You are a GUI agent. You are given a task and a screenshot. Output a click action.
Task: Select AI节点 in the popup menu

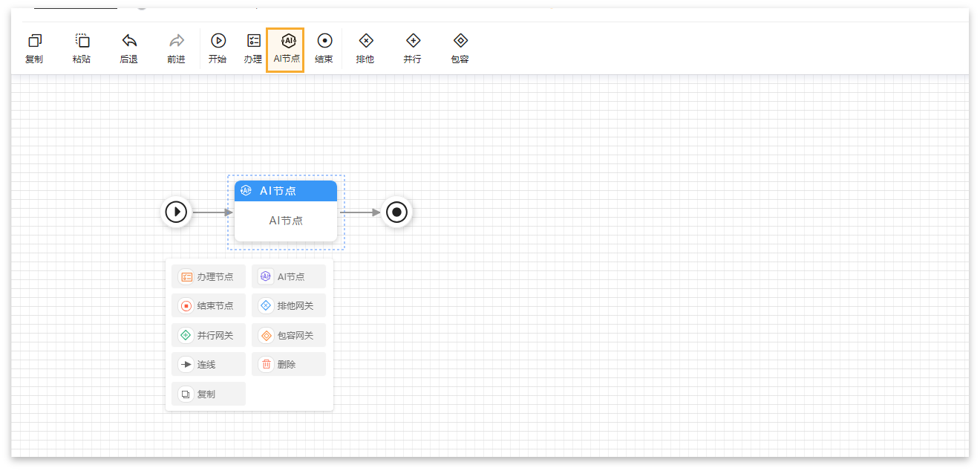[289, 276]
